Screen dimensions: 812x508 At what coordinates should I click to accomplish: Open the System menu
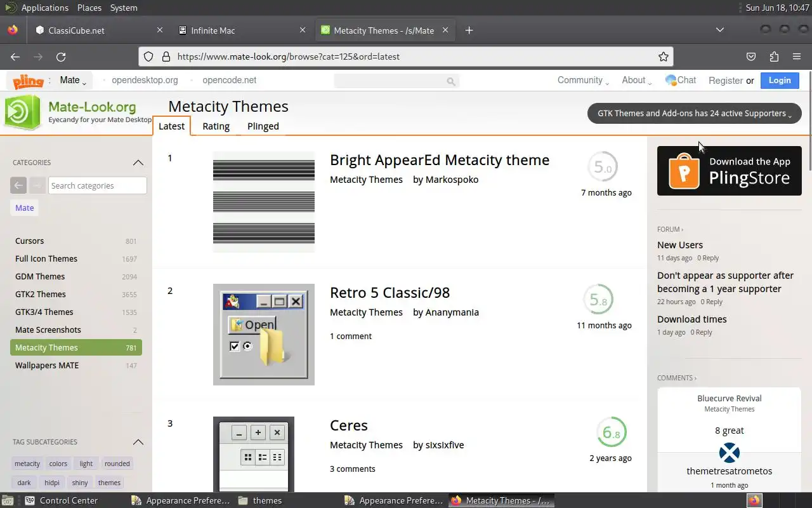coord(124,8)
